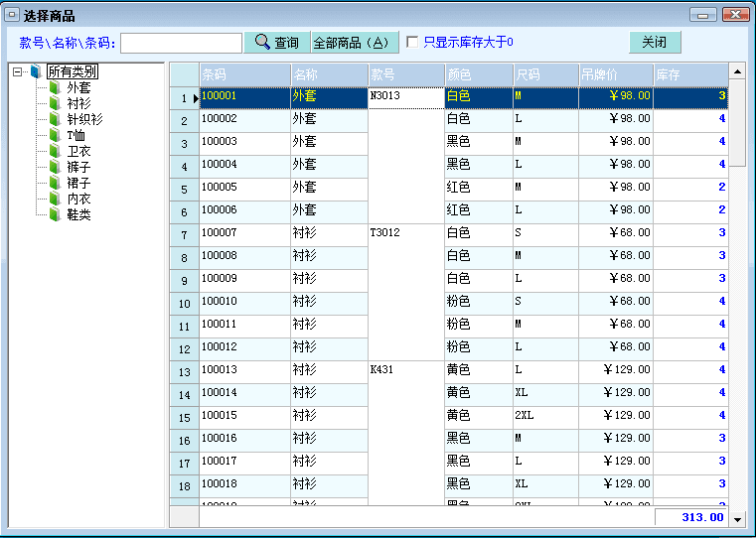Click the green book icon beside 衬衫
Screen dimensions: 756x538
pyautogui.click(x=55, y=104)
